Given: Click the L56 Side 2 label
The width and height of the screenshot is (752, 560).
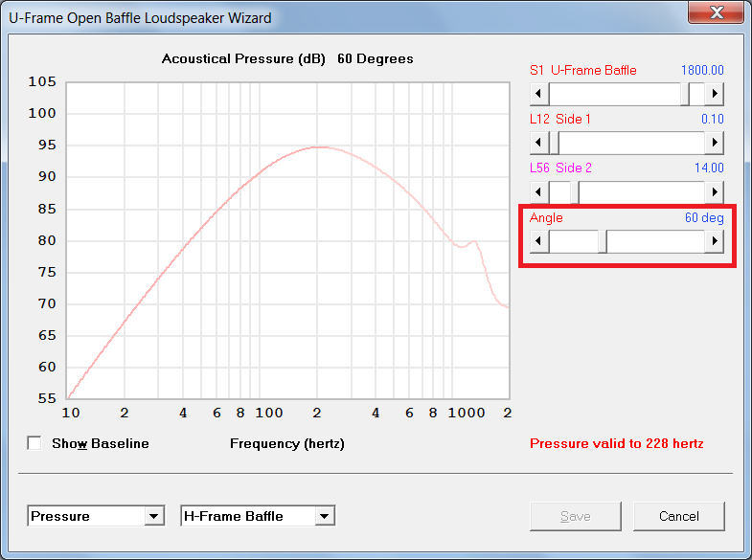Looking at the screenshot, I should tap(560, 168).
